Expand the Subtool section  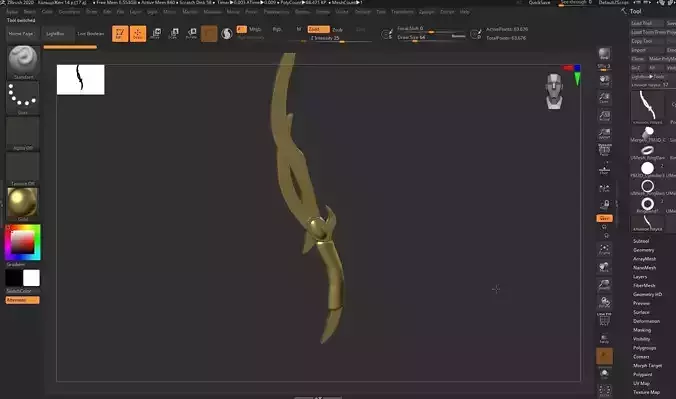point(641,241)
